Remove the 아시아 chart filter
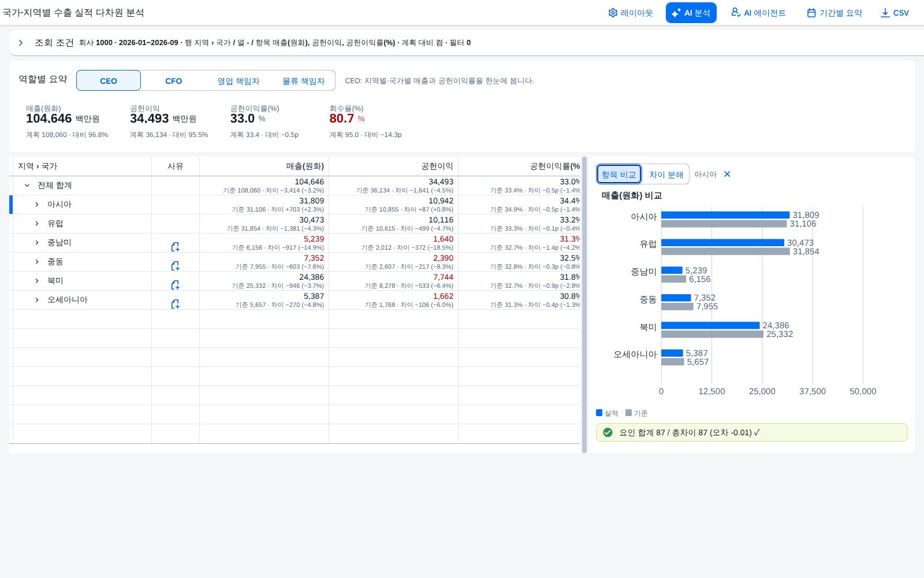The image size is (924, 578). coord(727,174)
